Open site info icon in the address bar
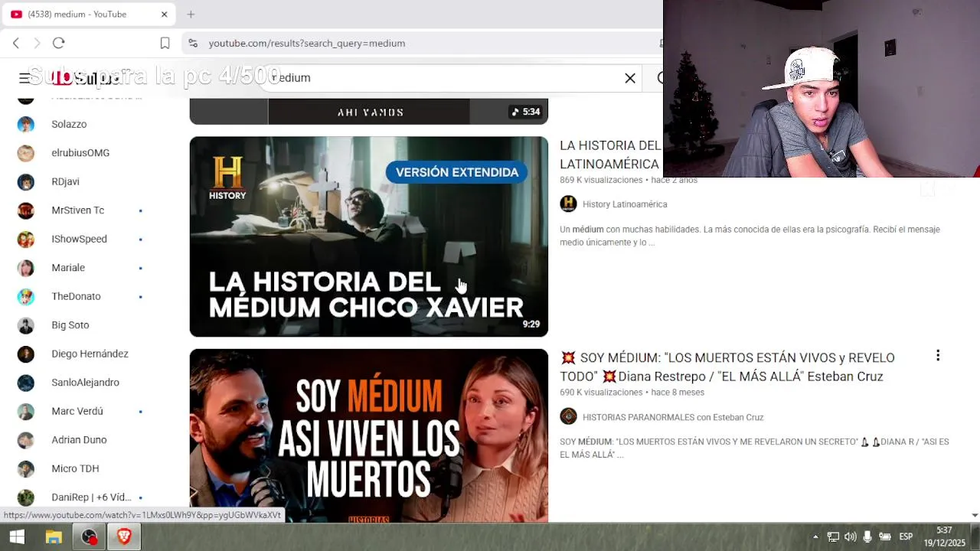The image size is (980, 551). pyautogui.click(x=193, y=43)
